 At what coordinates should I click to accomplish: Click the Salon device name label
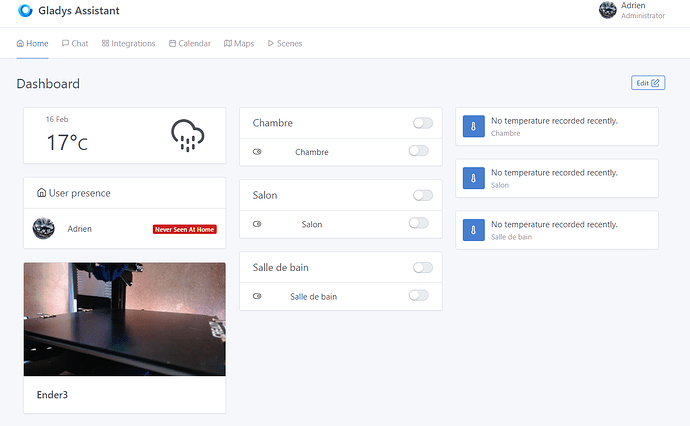tap(312, 224)
